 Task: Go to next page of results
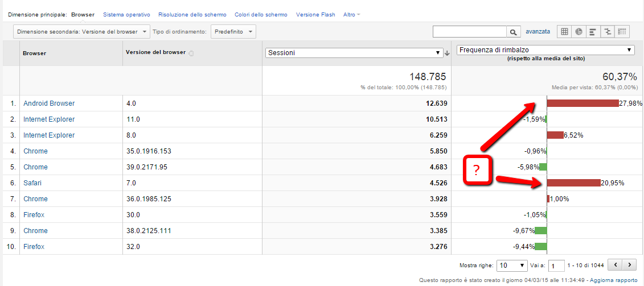click(x=629, y=265)
